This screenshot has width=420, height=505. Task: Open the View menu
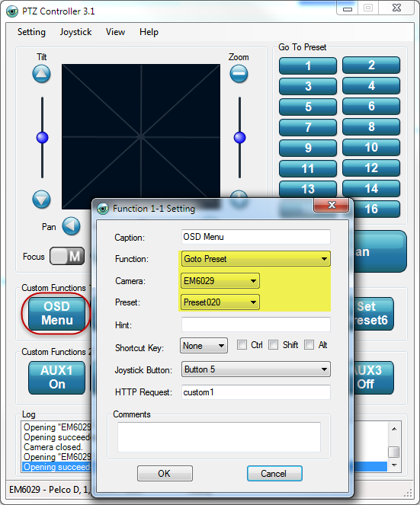coord(115,32)
